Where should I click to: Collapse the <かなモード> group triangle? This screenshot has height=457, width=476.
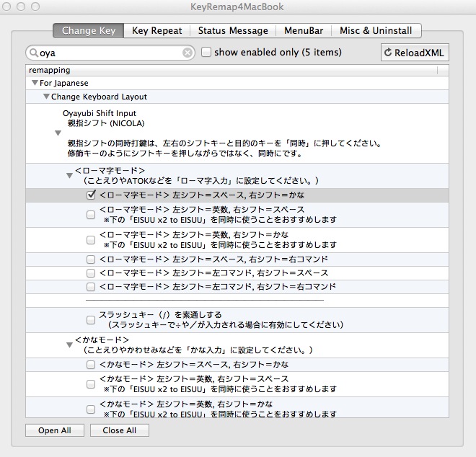[x=69, y=345]
